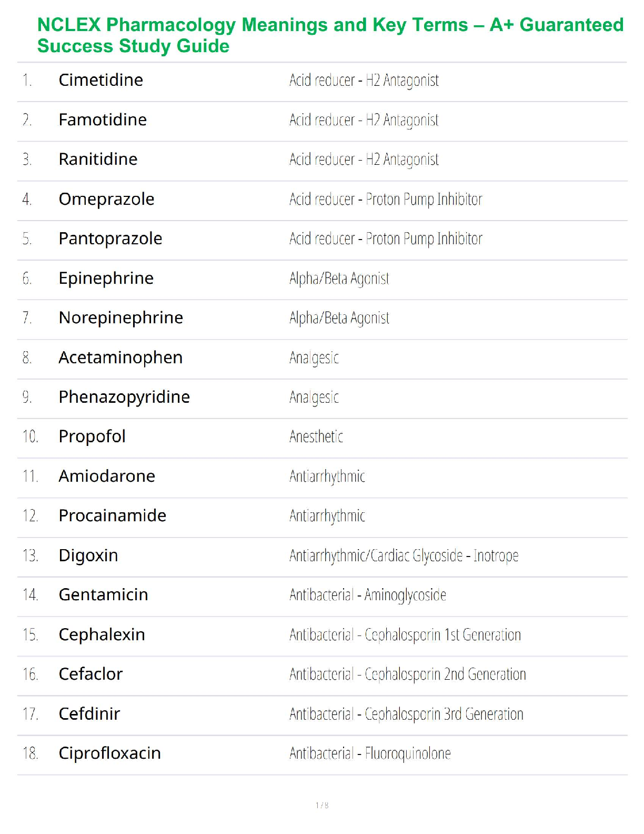Select the word Epinephrine
Viewport: 644px width, 834px height.
tap(106, 278)
